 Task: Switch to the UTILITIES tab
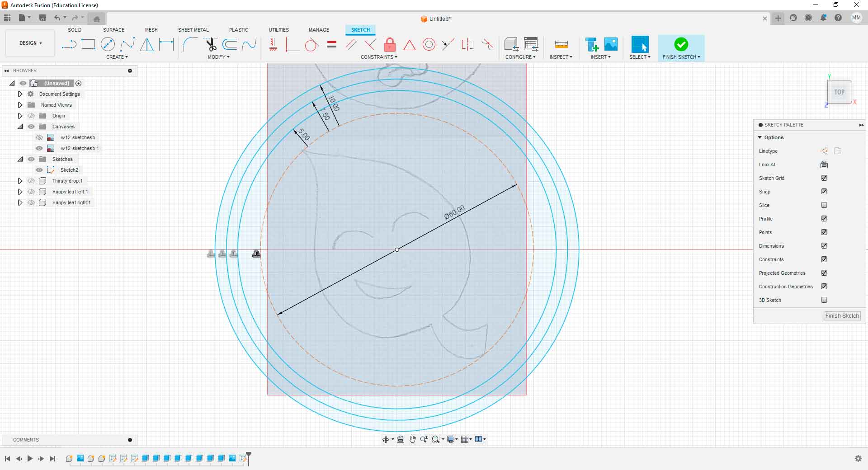(x=279, y=30)
